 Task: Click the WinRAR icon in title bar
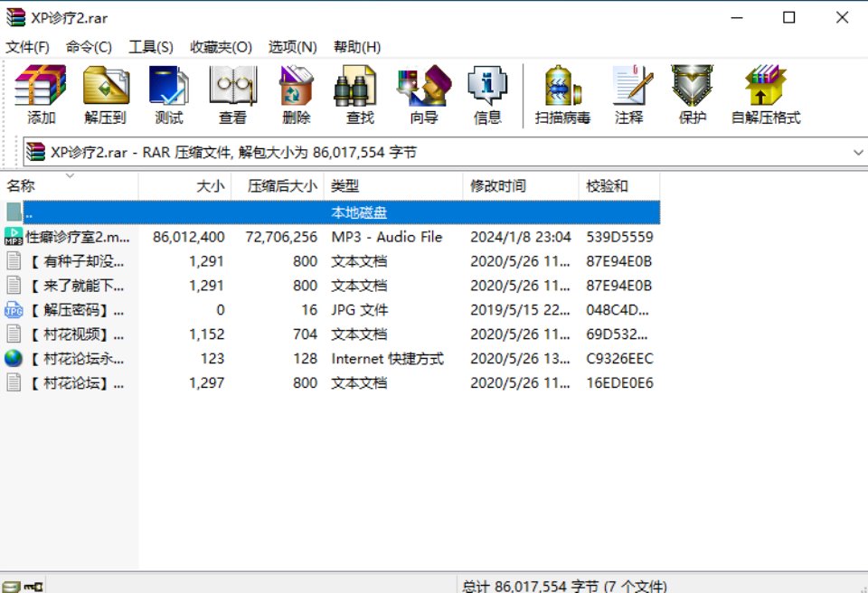15,18
